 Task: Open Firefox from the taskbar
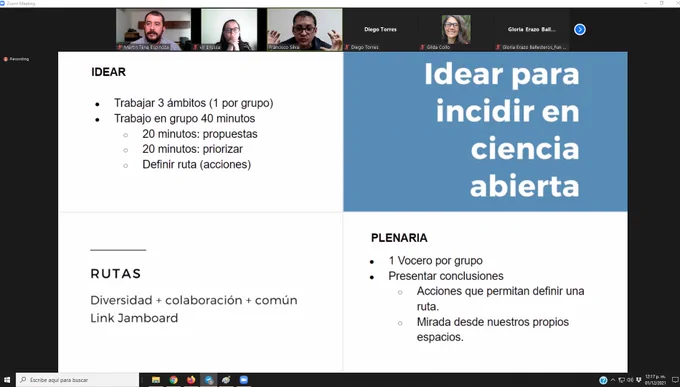click(x=191, y=380)
